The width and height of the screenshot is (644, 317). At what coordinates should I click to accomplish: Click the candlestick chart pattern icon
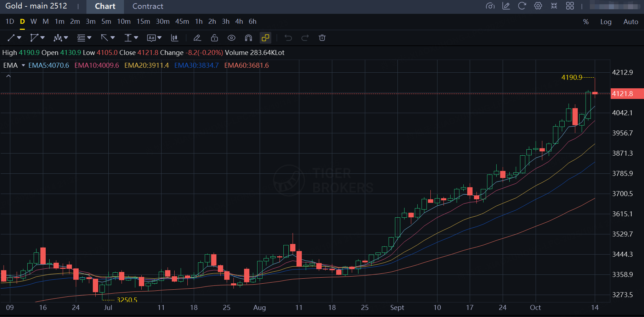point(175,38)
